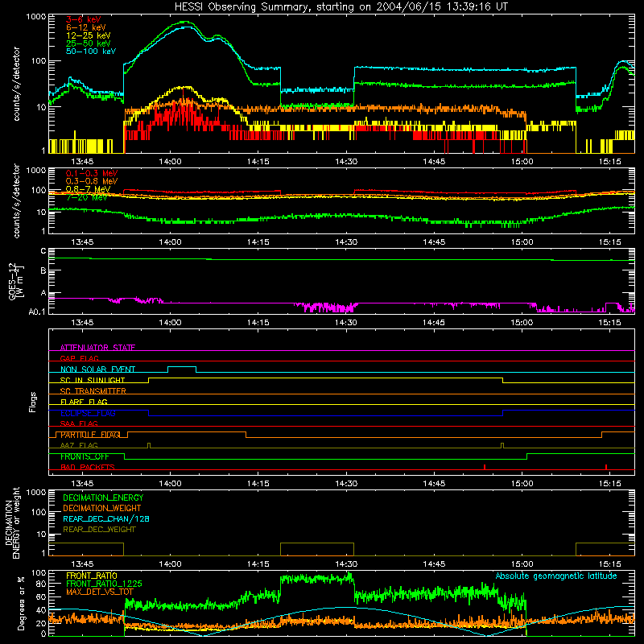Viewport: 644px width, 644px height.
Task: Click the FRONT_RATIO_1225 legend label
Action: click(104, 584)
